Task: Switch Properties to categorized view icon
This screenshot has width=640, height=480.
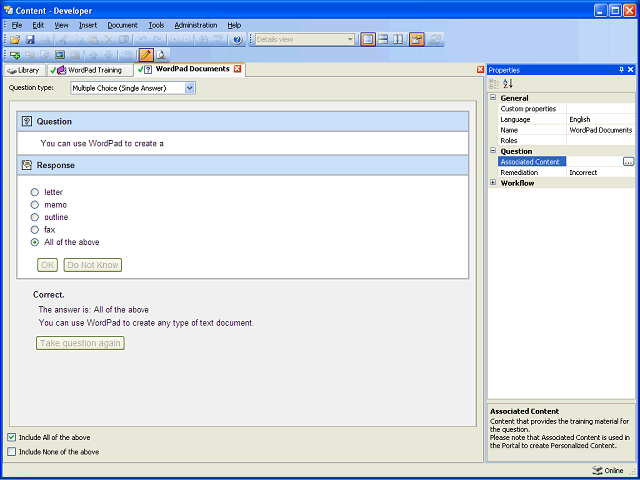Action: [x=494, y=84]
